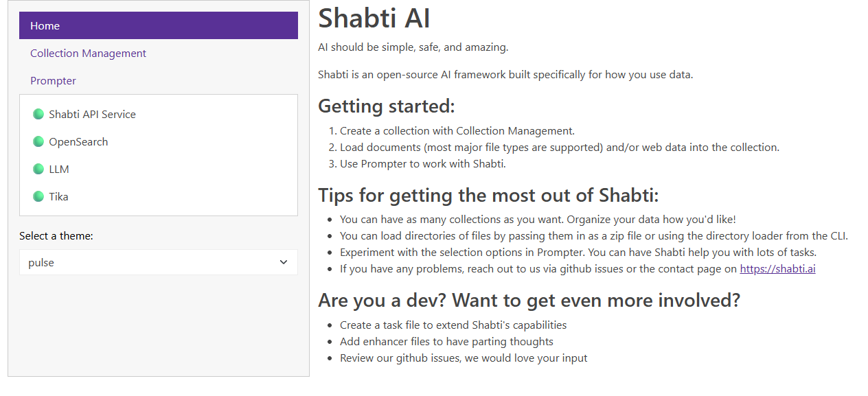Click the OpenSearch green status indicator
The image size is (868, 396).
(38, 141)
